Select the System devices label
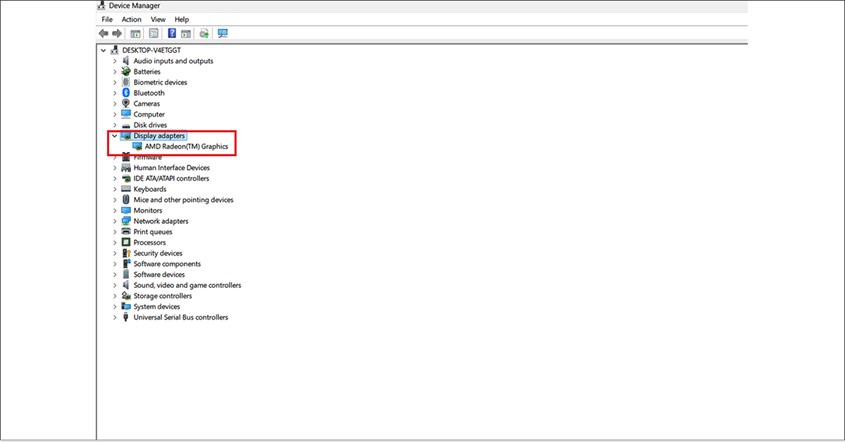This screenshot has width=845, height=442. (x=157, y=307)
